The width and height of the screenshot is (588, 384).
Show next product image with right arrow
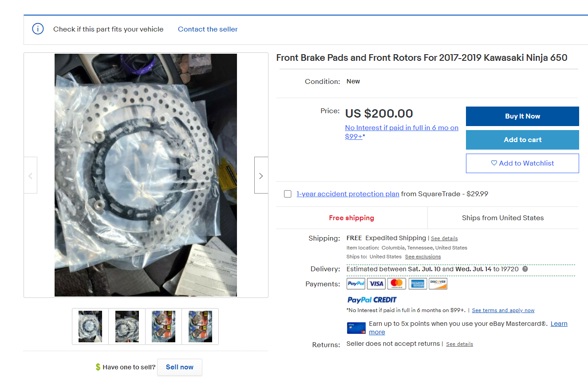(x=261, y=175)
